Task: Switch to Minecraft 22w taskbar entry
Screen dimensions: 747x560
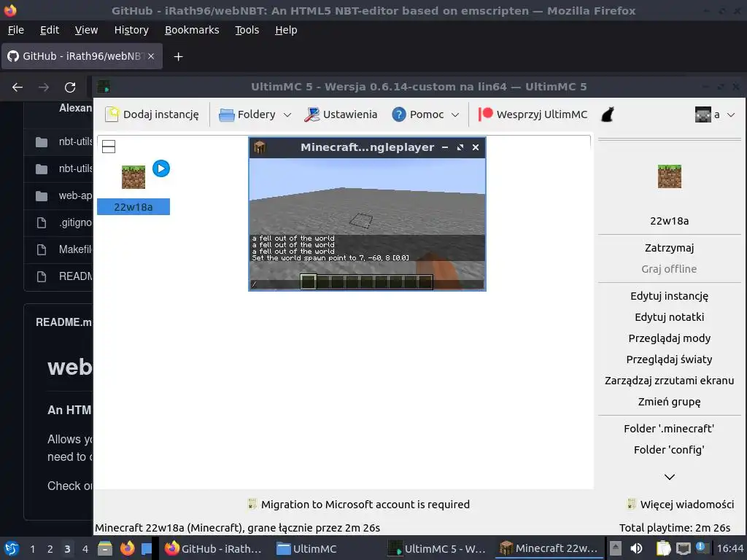Action: click(549, 548)
